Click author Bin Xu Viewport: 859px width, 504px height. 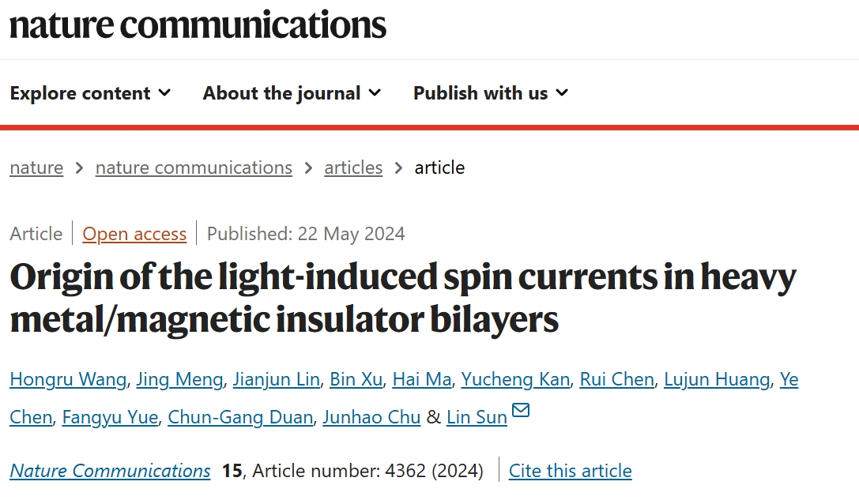pyautogui.click(x=356, y=380)
